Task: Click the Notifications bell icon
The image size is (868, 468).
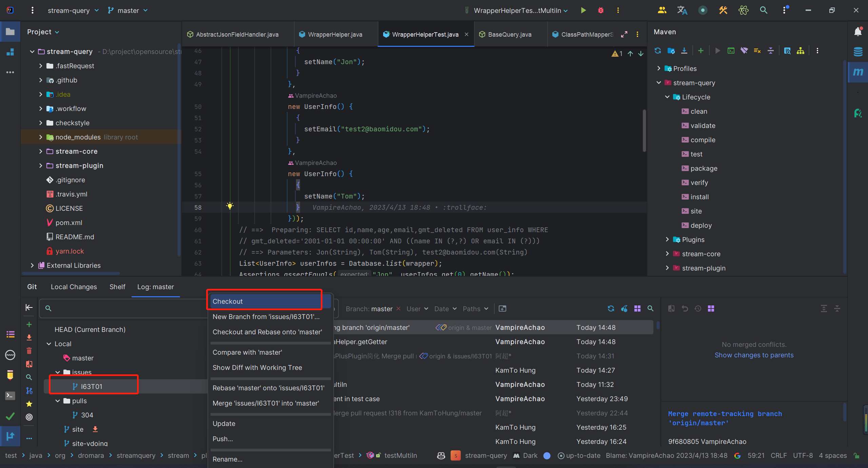Action: (858, 32)
